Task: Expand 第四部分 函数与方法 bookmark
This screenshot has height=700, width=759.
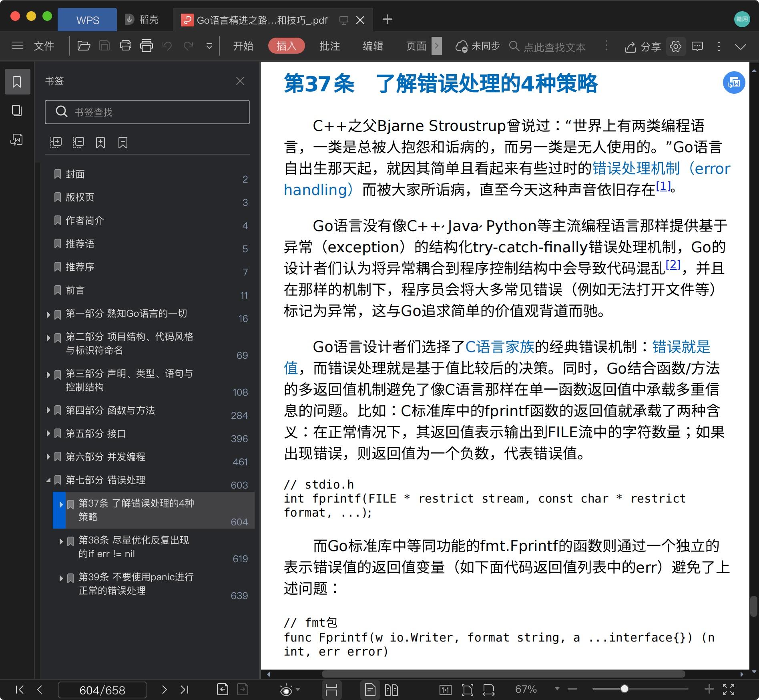Action: [x=48, y=410]
